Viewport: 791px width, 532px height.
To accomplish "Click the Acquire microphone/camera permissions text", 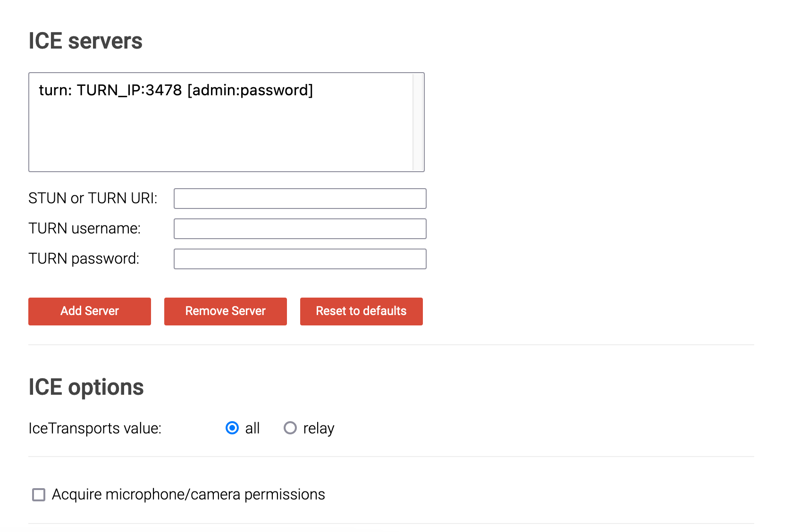I will 188,494.
